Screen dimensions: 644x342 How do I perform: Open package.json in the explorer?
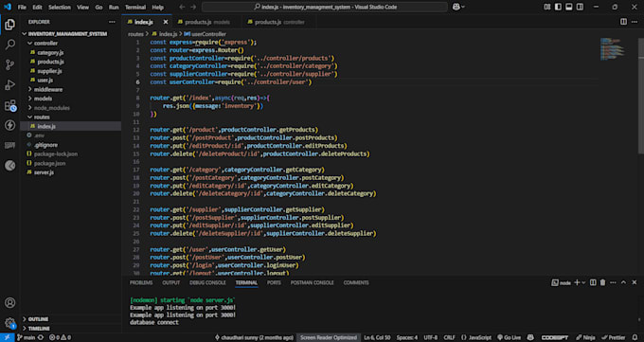coord(49,163)
